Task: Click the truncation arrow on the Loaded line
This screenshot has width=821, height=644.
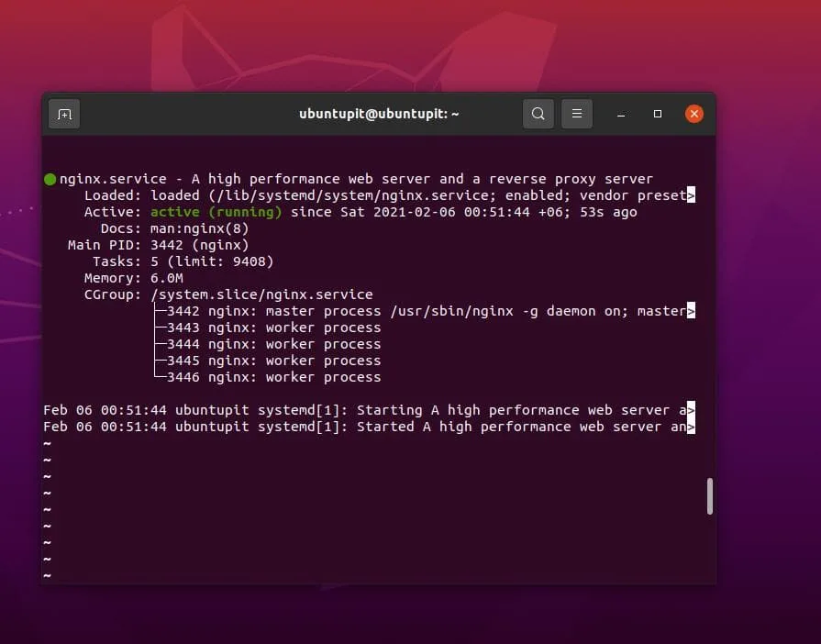Action: 693,195
